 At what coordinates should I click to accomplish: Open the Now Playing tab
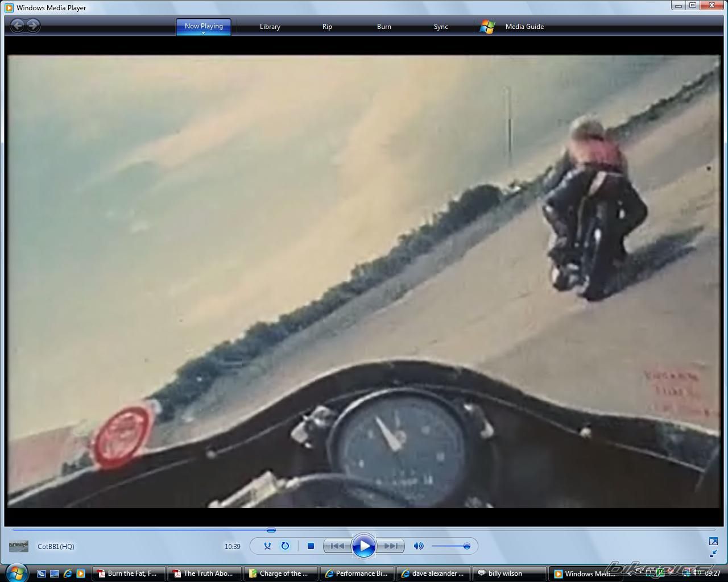(x=204, y=26)
